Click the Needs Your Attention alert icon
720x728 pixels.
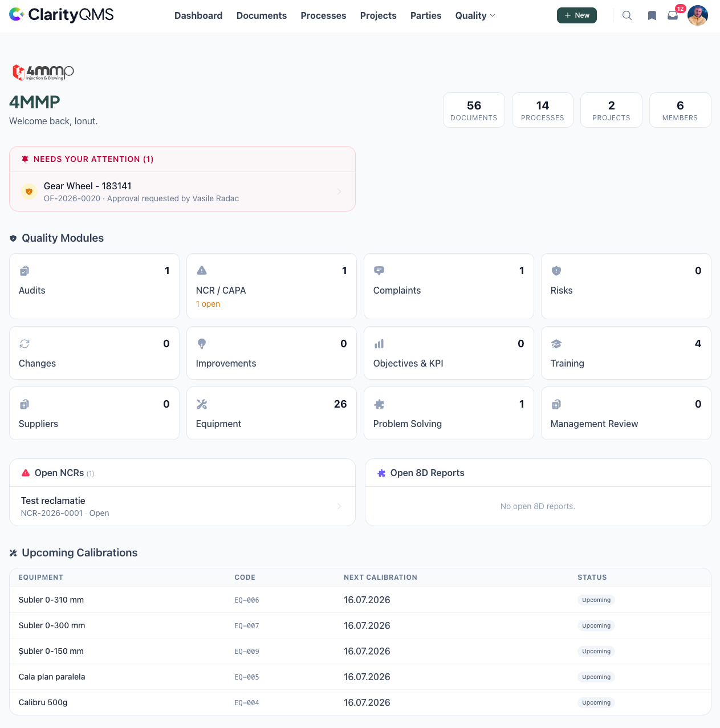(25, 159)
